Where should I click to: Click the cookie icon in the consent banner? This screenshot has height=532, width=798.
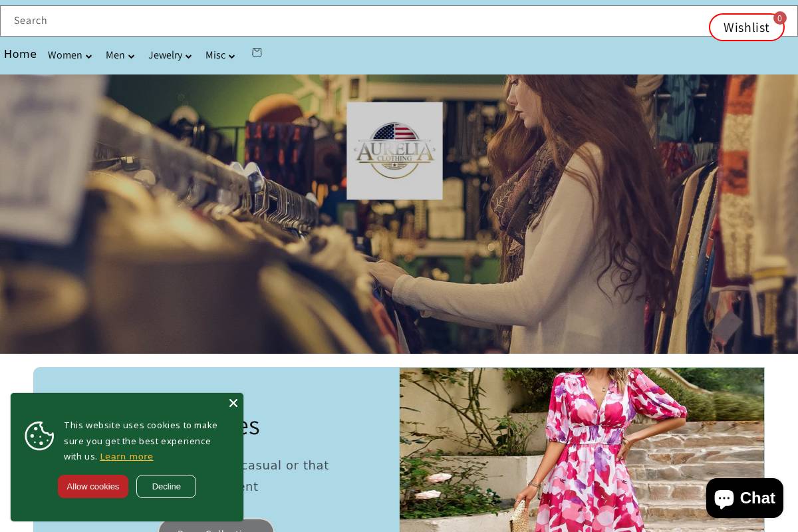(39, 436)
